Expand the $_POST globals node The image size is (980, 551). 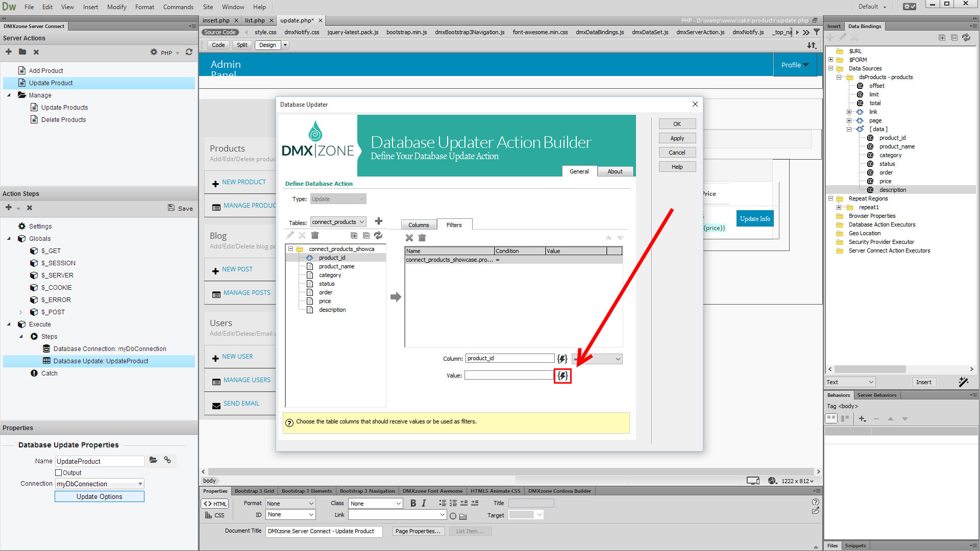(21, 312)
